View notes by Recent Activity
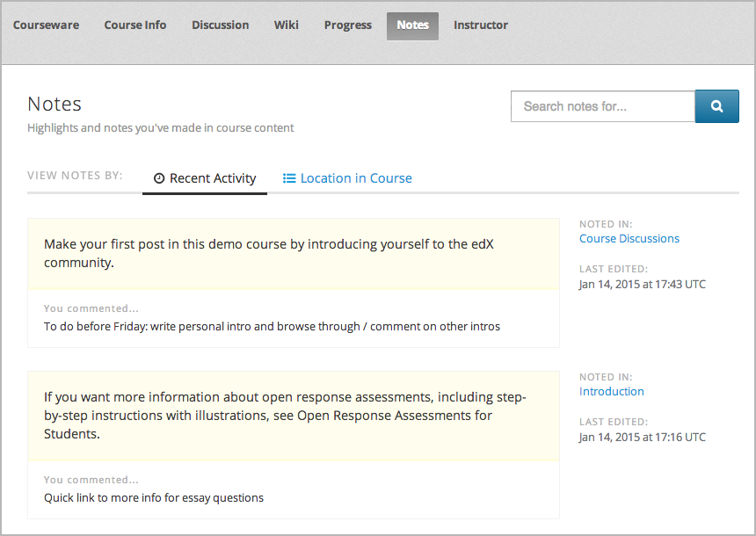756x536 pixels. [x=213, y=178]
